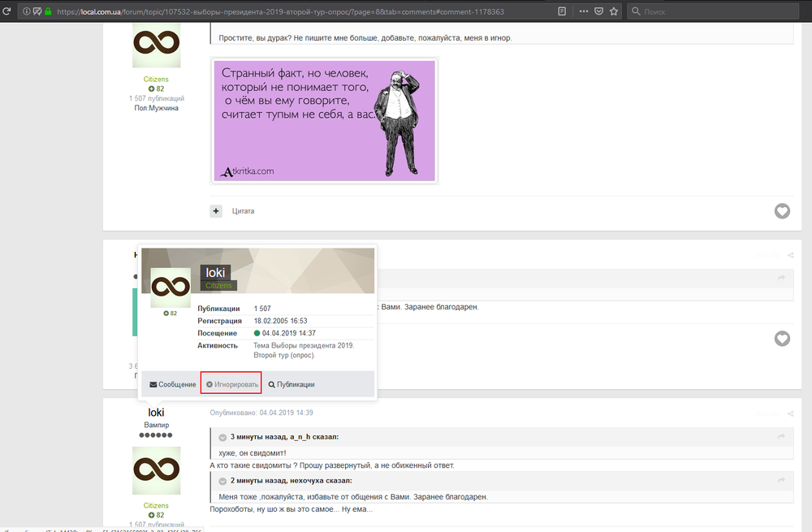Click the green padlock site security icon
Viewport: 812px width, 532px height.
48,11
